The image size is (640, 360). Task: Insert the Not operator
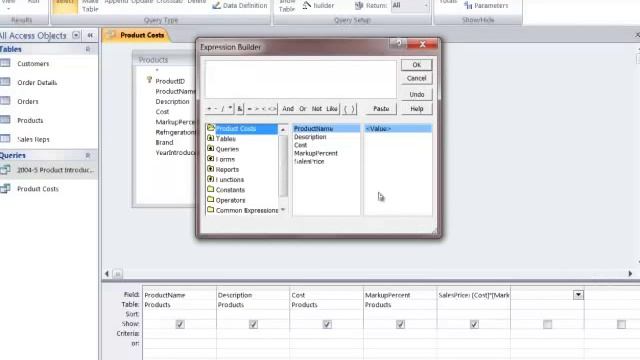pyautogui.click(x=317, y=109)
